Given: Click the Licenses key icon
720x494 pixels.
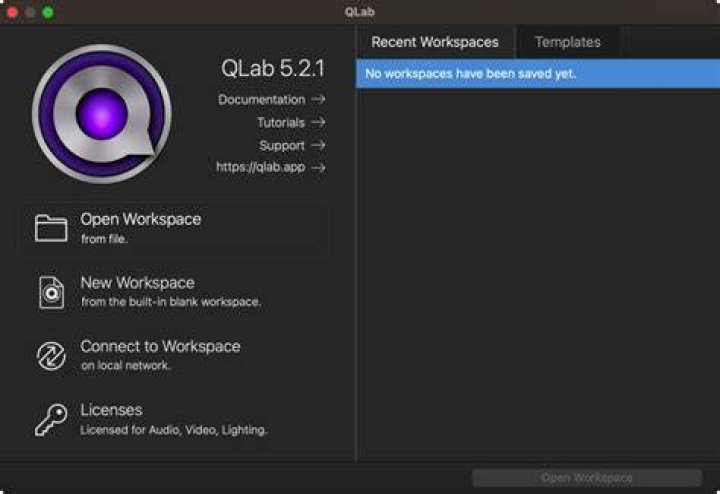Looking at the screenshot, I should point(51,420).
